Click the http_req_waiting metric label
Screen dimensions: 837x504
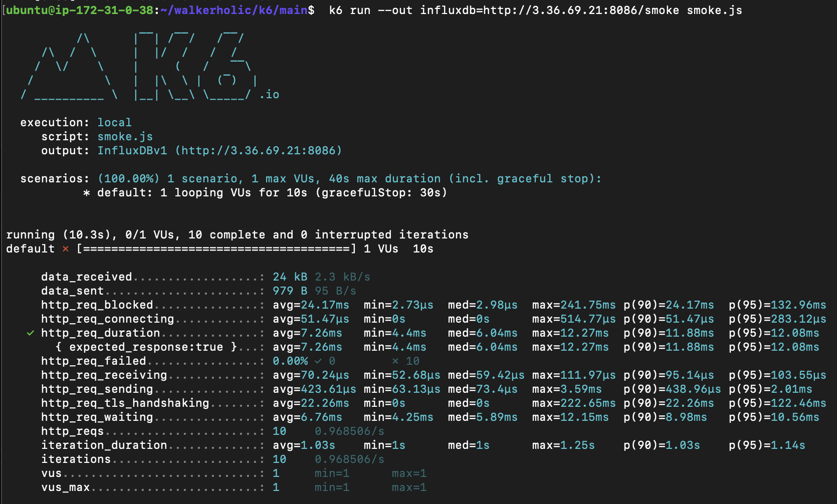click(97, 417)
